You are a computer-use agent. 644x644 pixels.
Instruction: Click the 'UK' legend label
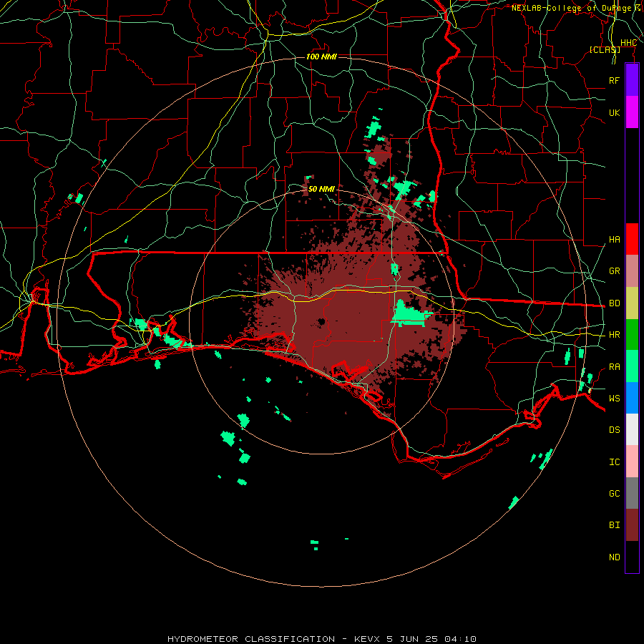coord(614,112)
